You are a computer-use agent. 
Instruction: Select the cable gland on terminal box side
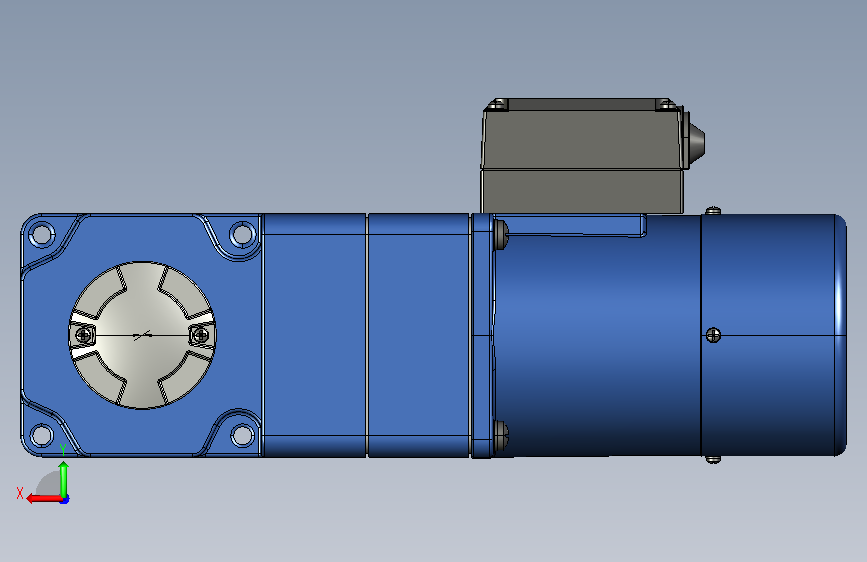coord(694,138)
